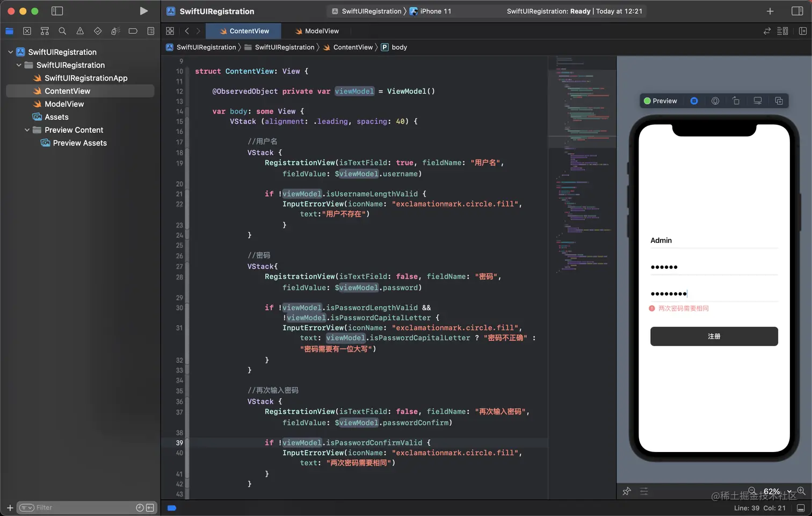Toggle the inspectors panel in the toolbar
The height and width of the screenshot is (516, 812).
[x=798, y=11]
